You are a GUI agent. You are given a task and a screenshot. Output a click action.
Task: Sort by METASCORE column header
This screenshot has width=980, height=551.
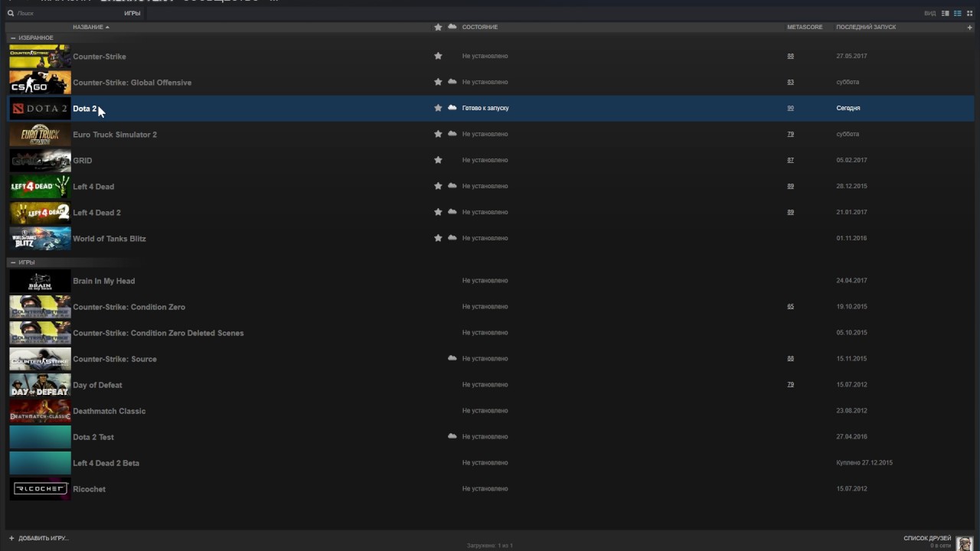805,27
